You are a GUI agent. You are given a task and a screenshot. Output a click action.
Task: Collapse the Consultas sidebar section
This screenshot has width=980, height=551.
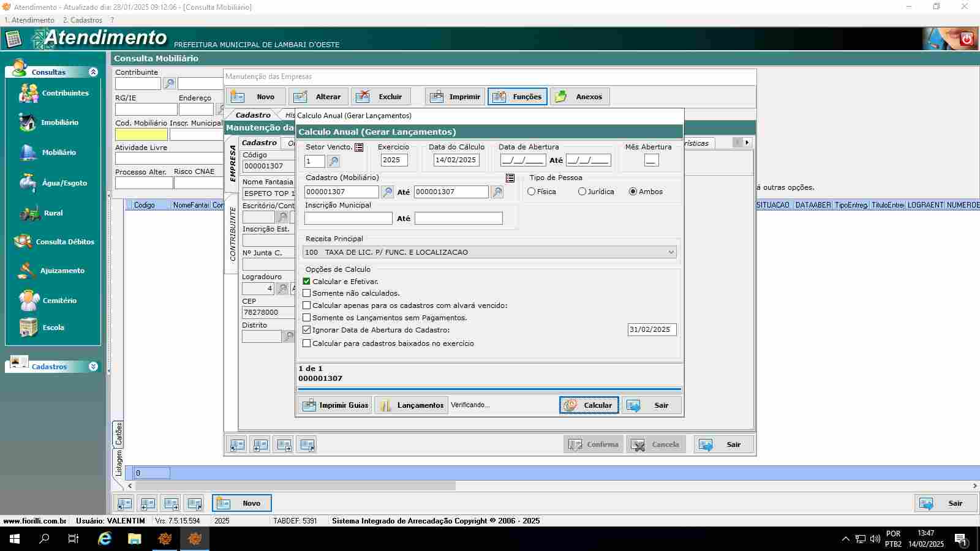point(93,72)
